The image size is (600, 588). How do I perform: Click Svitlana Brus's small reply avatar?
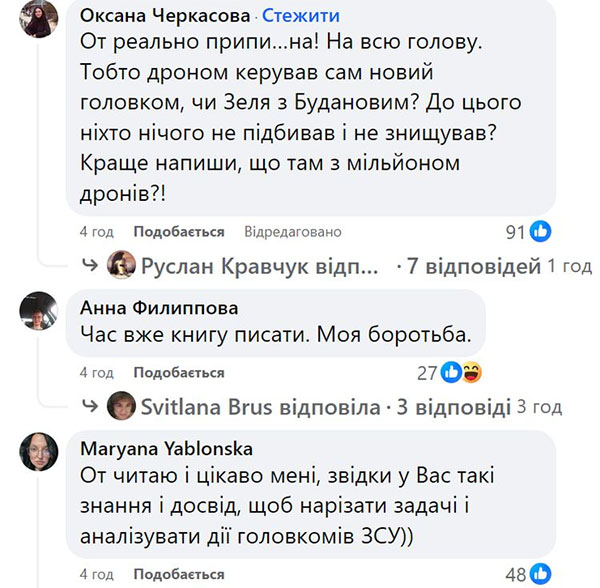point(121,406)
